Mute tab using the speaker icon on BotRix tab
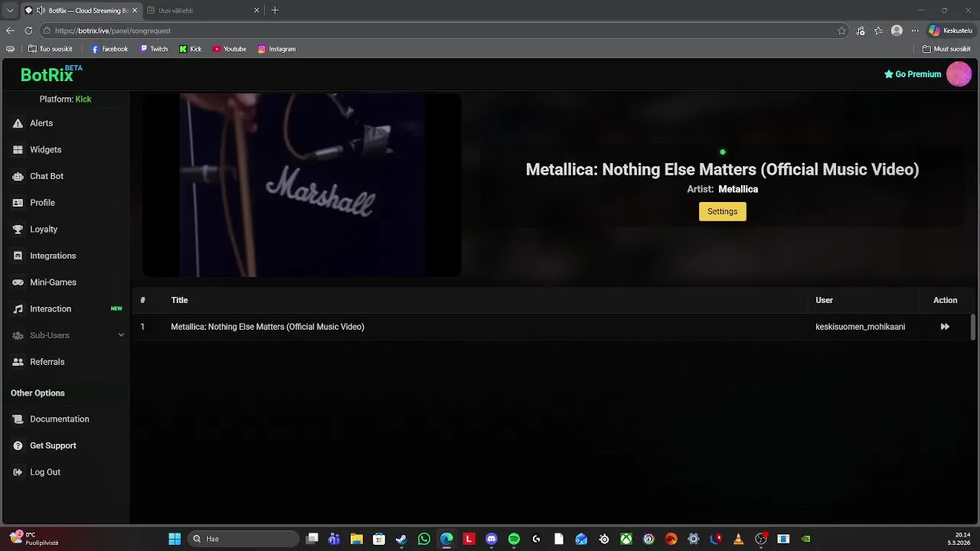Viewport: 980px width, 551px height. point(41,11)
